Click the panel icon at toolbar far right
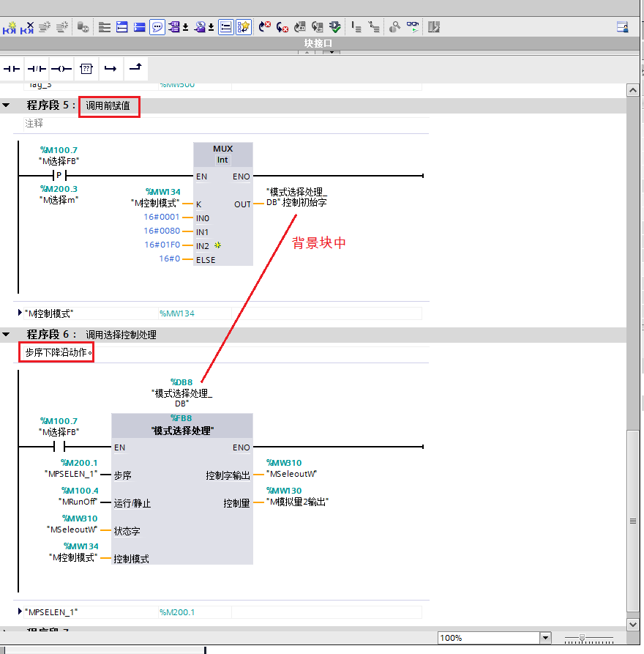This screenshot has width=644, height=654. [622, 27]
